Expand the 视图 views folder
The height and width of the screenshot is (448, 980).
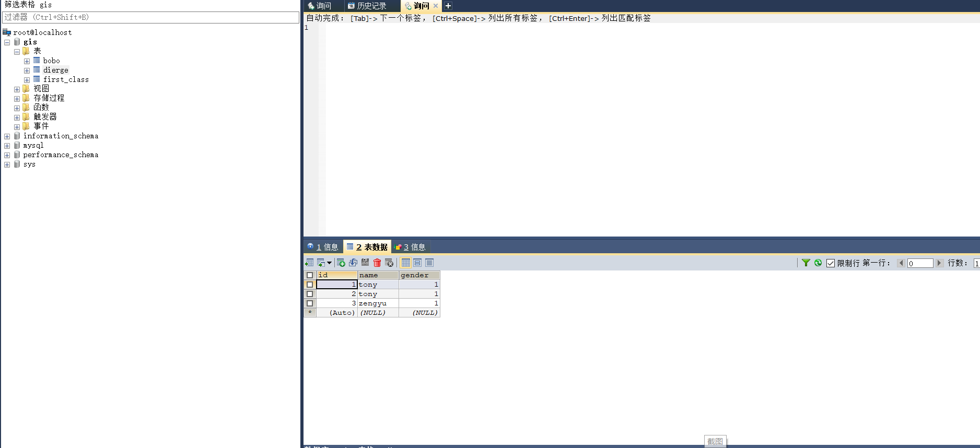[17, 89]
